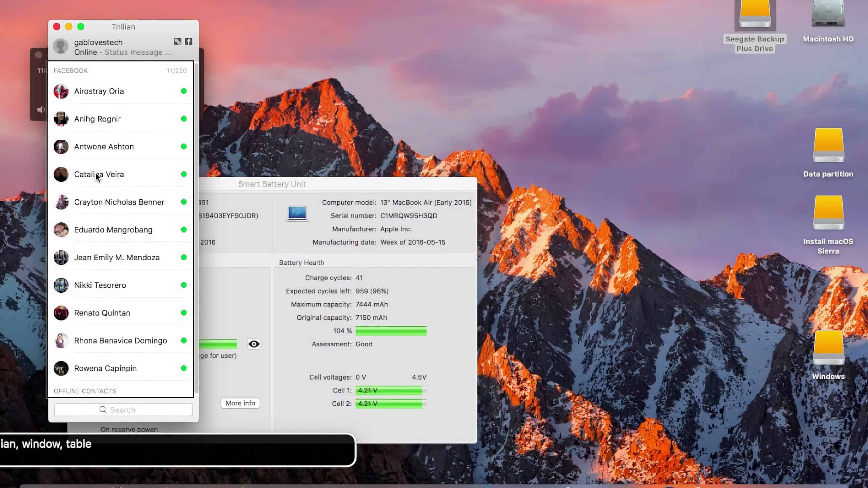The height and width of the screenshot is (488, 868).
Task: Click Eduardo Mangrobang's avatar picture
Action: tap(61, 230)
